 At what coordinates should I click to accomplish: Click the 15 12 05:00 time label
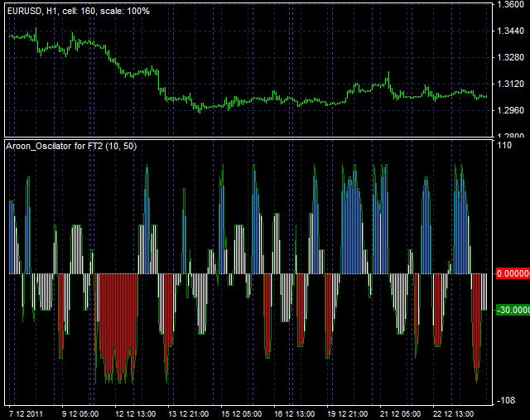(x=241, y=414)
